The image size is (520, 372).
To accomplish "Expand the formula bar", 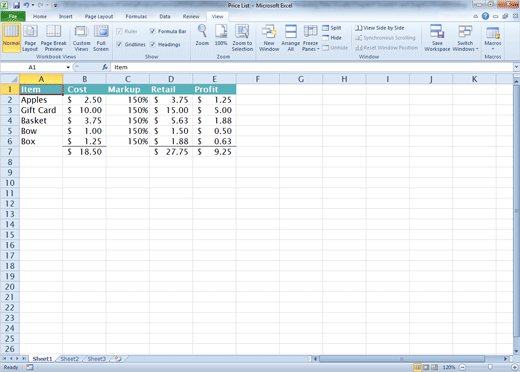I will click(516, 67).
